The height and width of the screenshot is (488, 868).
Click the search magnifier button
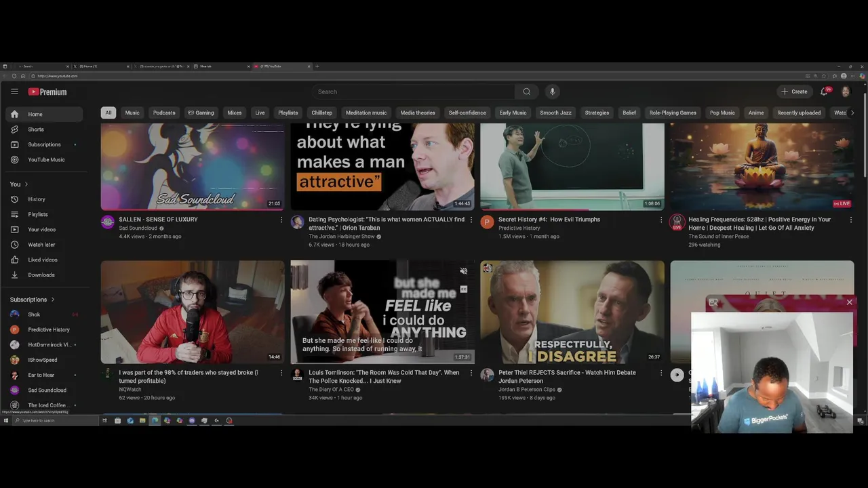click(527, 91)
